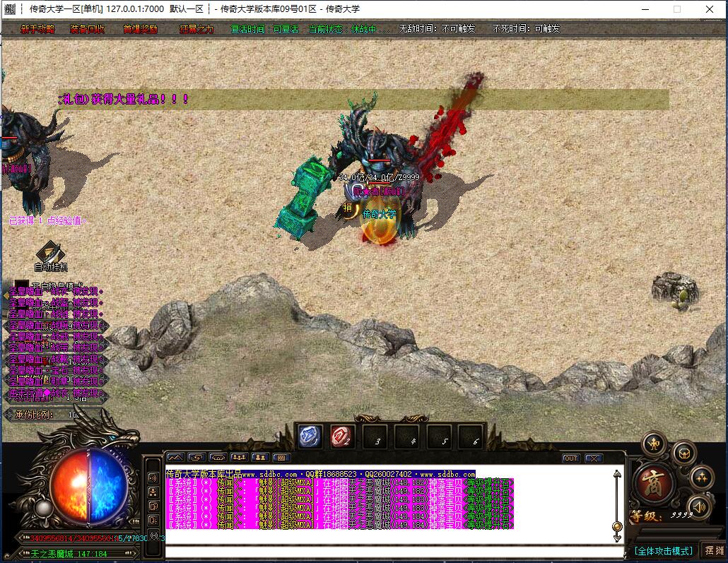Screen dimensions: 728x563
Task: Open the character round button above 商
Action: click(x=654, y=444)
